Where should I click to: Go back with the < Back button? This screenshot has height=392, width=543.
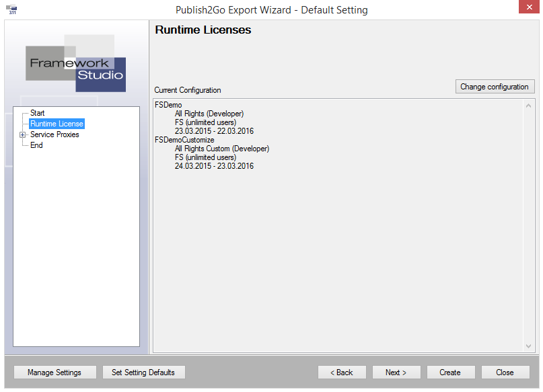tap(342, 373)
